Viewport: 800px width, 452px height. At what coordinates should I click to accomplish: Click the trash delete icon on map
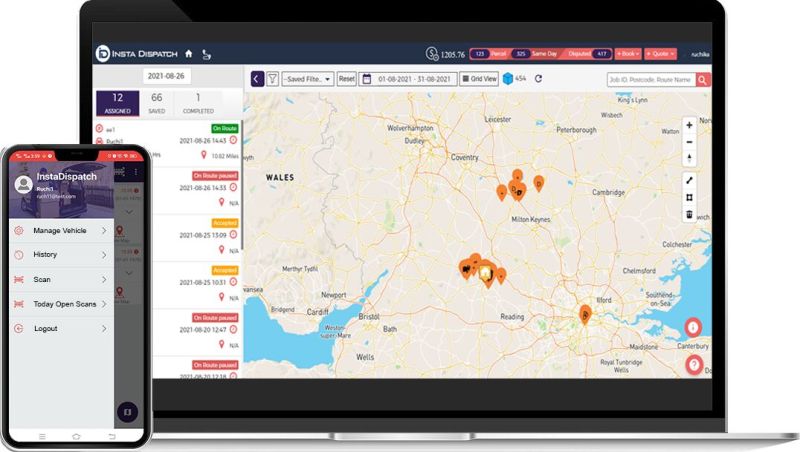pyautogui.click(x=689, y=215)
